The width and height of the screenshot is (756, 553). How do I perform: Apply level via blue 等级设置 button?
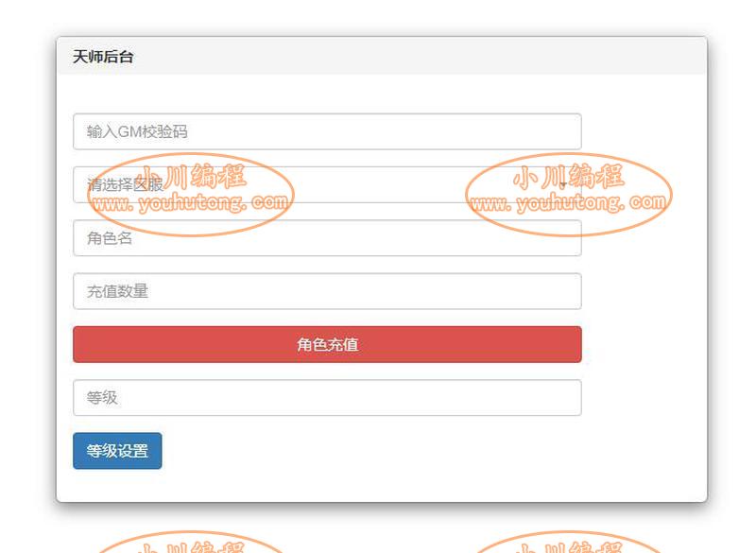coord(117,451)
